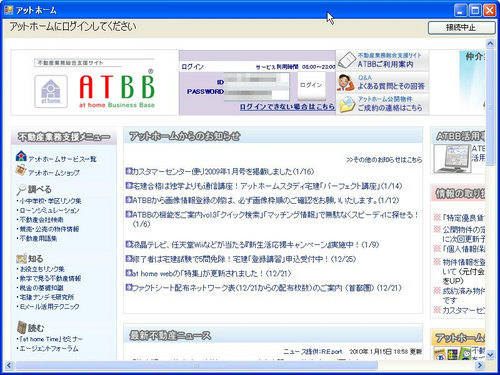Focus the PASSWORD input field
Viewport: 500px width, 375px height.
256,93
